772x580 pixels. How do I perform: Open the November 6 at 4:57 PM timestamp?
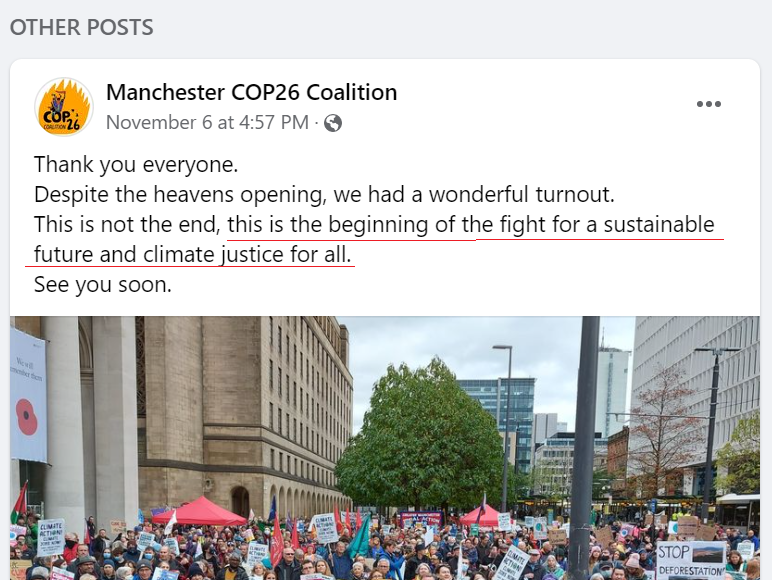tap(207, 123)
